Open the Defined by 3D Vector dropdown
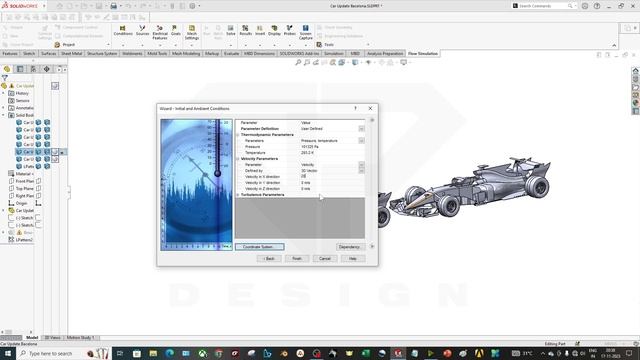Image resolution: width=640 pixels, height=360 pixels. (361, 171)
